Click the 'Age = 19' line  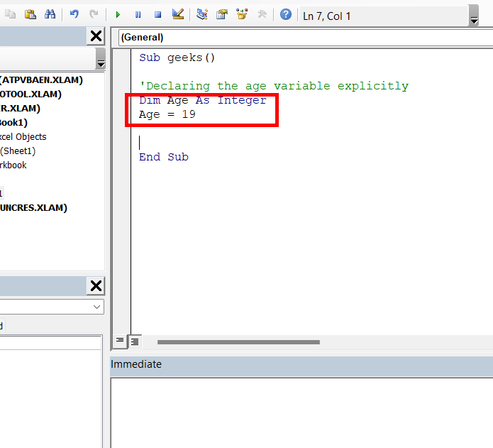pyautogui.click(x=167, y=114)
